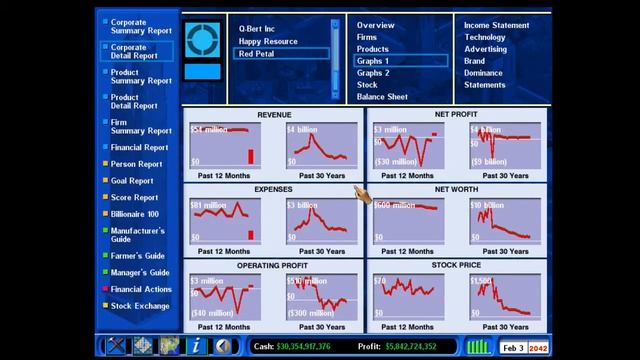Screen dimensions: 640x360
Task: Open Income Statement page
Action: pos(496,25)
